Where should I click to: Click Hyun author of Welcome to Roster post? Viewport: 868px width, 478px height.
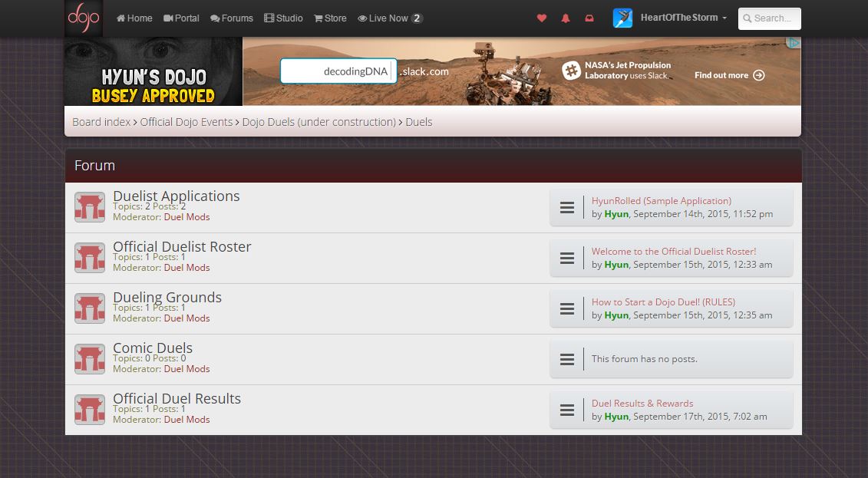pyautogui.click(x=616, y=265)
